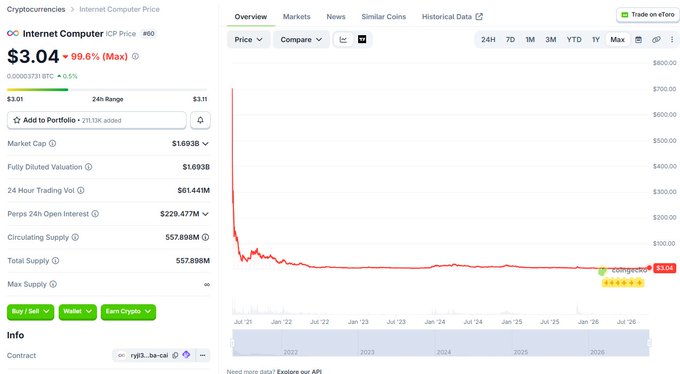680x374 pixels.
Task: Show 24 Hour Trading Vol info icon
Action: click(81, 190)
